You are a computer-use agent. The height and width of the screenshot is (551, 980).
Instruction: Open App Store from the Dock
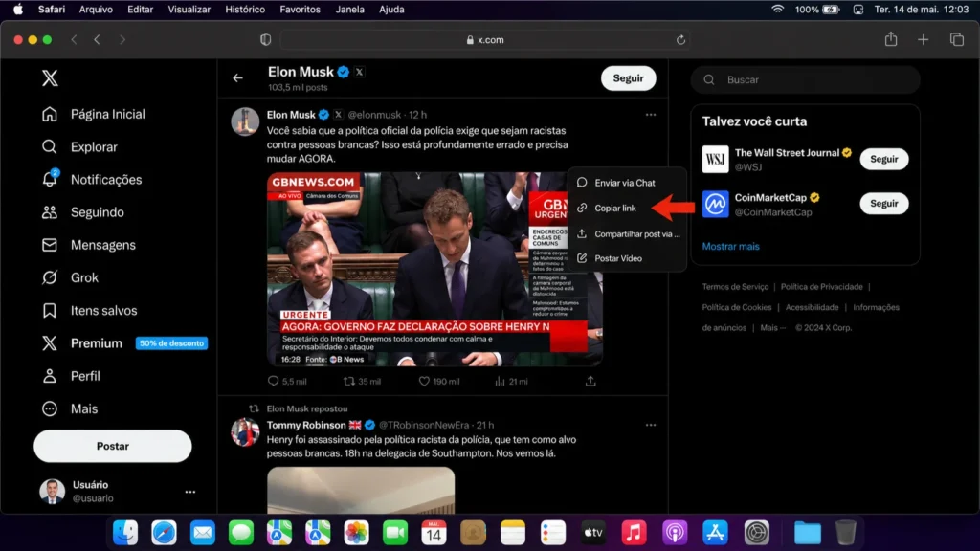click(715, 533)
